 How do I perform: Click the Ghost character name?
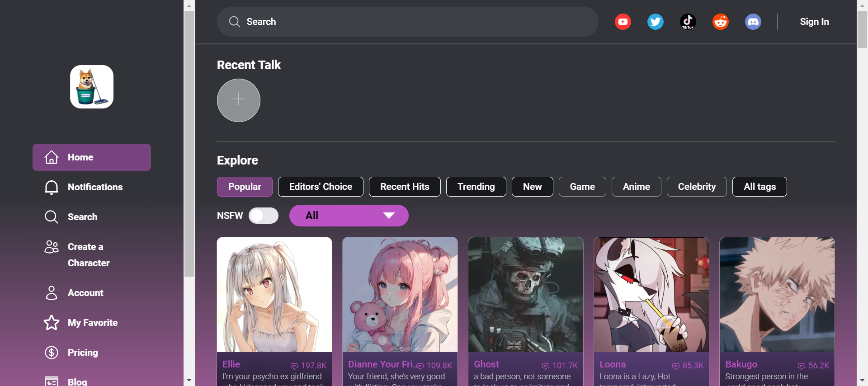coord(486,364)
